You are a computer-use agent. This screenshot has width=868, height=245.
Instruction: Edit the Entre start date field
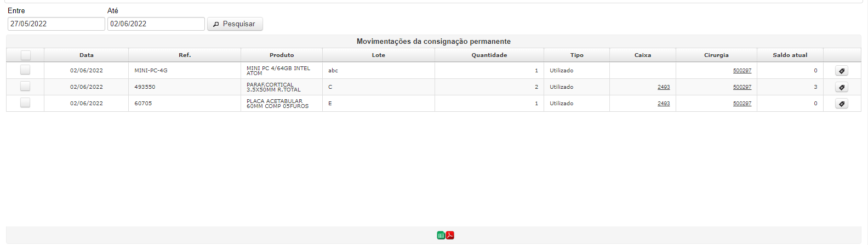click(56, 24)
